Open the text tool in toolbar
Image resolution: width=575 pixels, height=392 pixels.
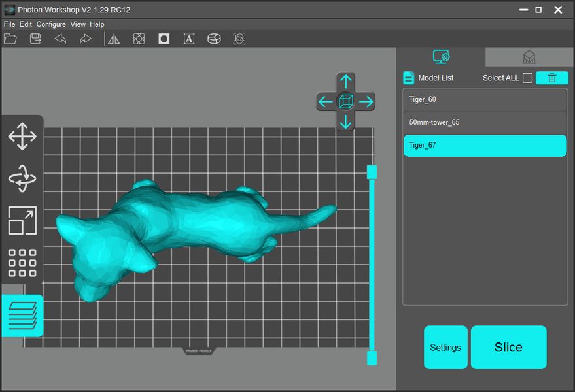point(189,39)
